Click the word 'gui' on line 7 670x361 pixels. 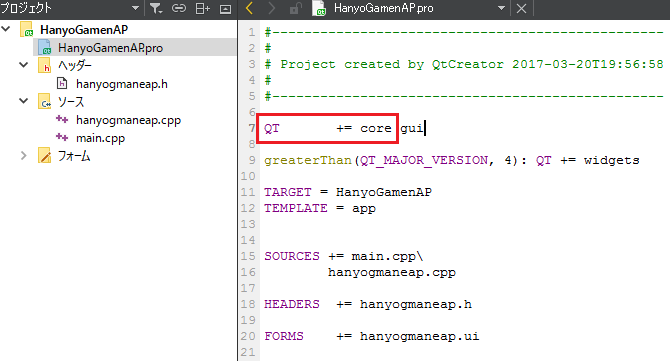[x=412, y=128]
